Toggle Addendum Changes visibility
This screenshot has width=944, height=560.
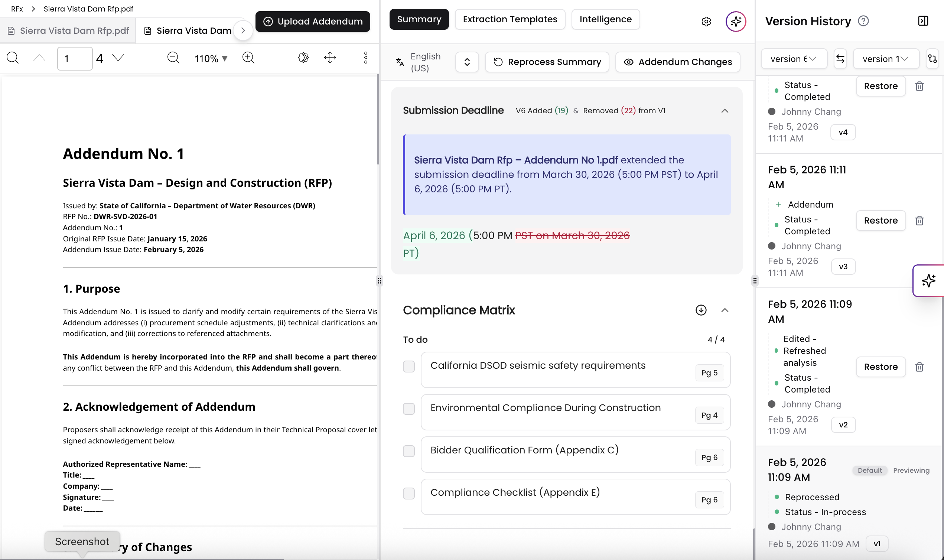pos(678,62)
